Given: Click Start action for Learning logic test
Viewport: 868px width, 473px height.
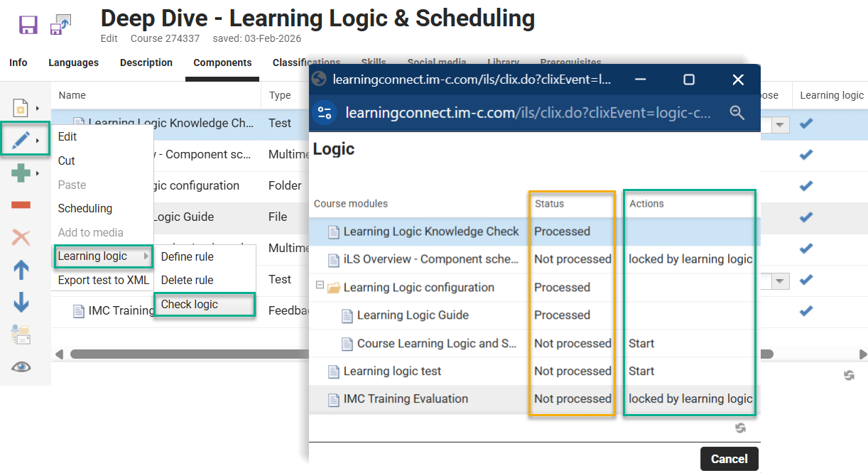Looking at the screenshot, I should (x=641, y=371).
